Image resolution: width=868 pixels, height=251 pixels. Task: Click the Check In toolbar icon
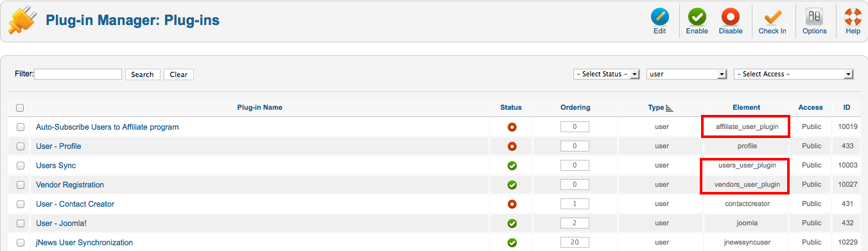[772, 17]
